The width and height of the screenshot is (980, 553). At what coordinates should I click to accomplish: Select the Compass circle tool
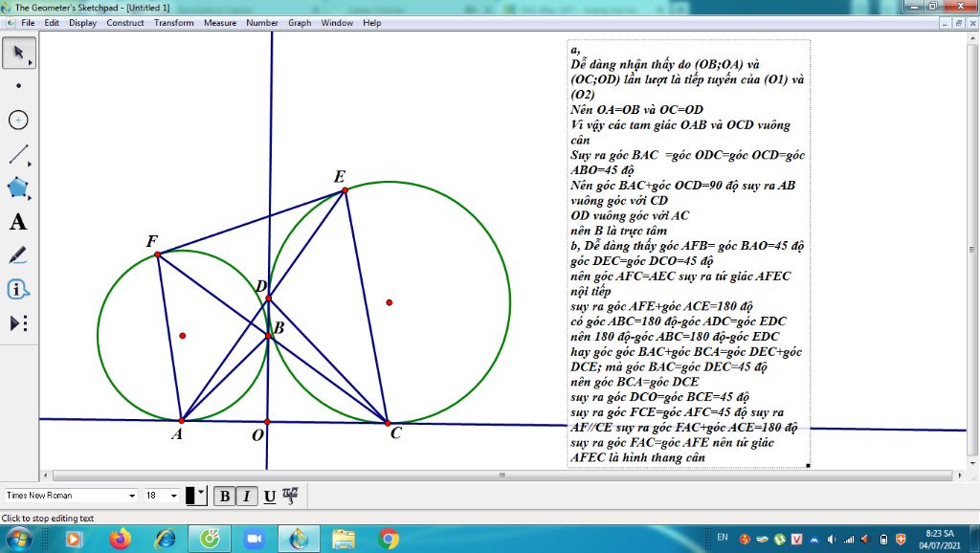19,120
